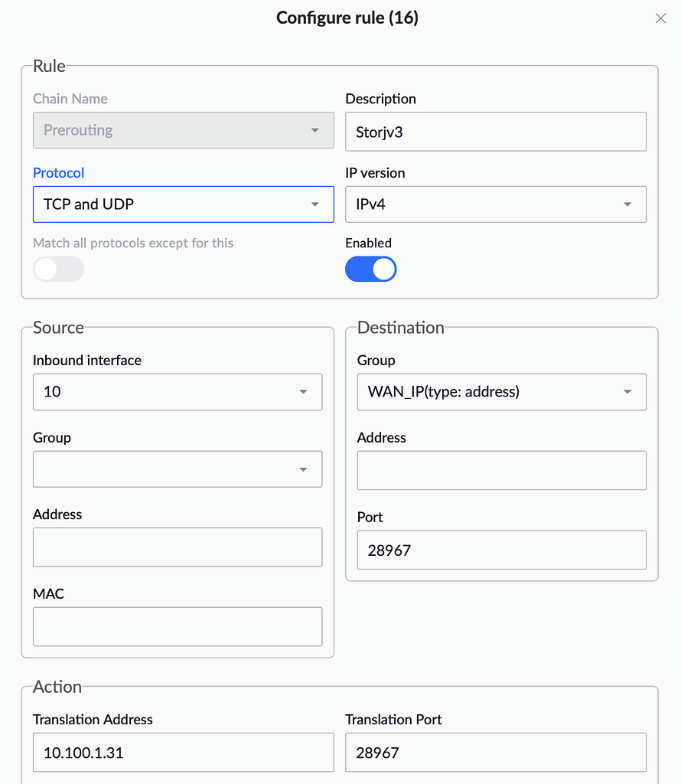Click the Chain Name Prerouting dropdown
The width and height of the screenshot is (681, 784).
click(x=183, y=130)
